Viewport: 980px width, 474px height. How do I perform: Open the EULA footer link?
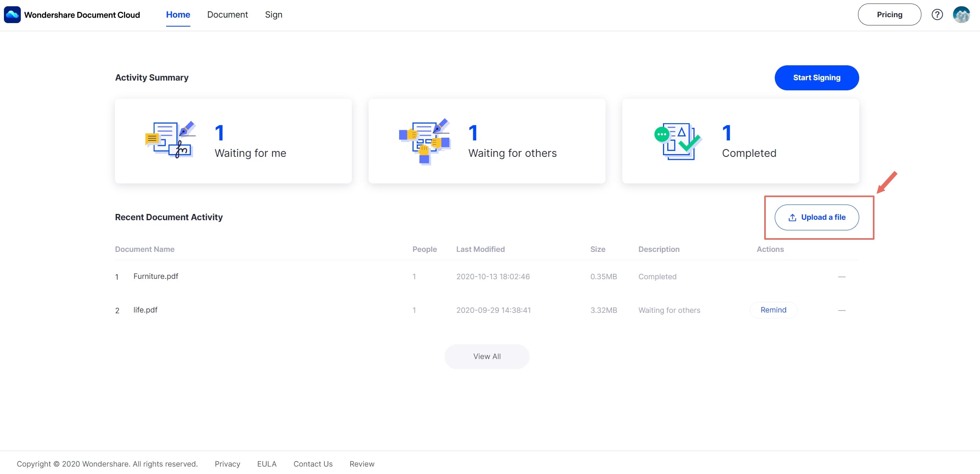pos(267,464)
